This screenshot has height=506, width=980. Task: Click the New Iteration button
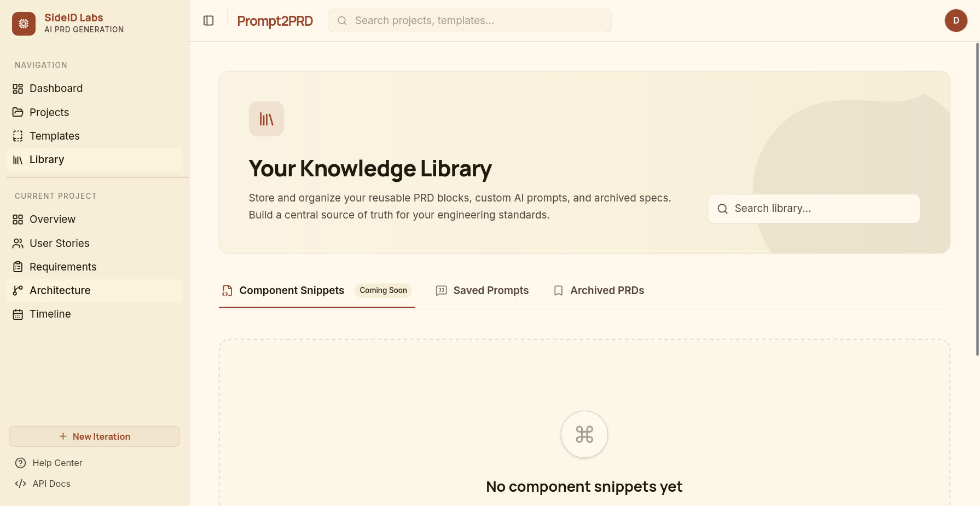pos(94,436)
